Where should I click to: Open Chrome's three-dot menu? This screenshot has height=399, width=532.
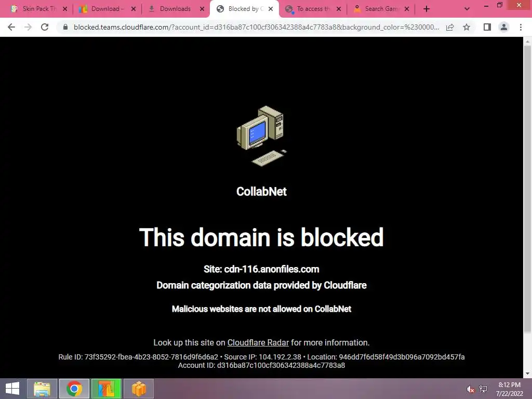[521, 27]
